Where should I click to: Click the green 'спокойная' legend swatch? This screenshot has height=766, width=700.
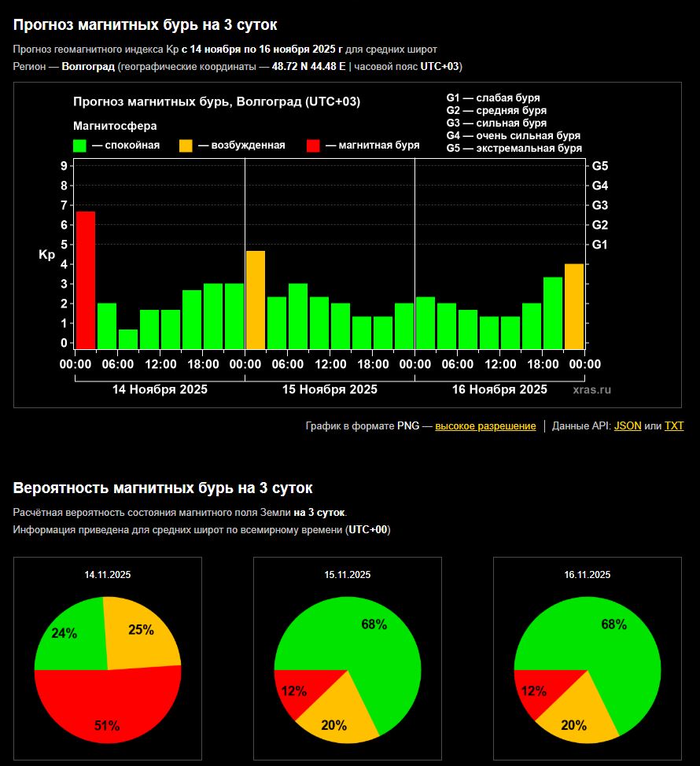[x=79, y=145]
